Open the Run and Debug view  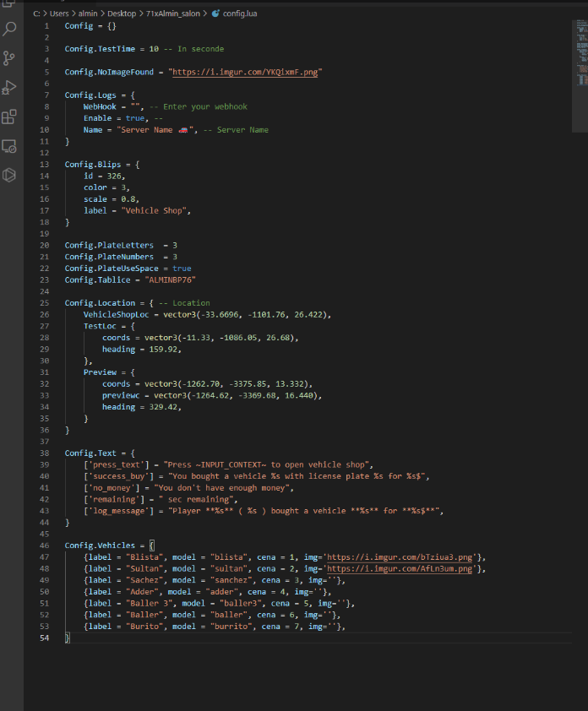[x=9, y=88]
